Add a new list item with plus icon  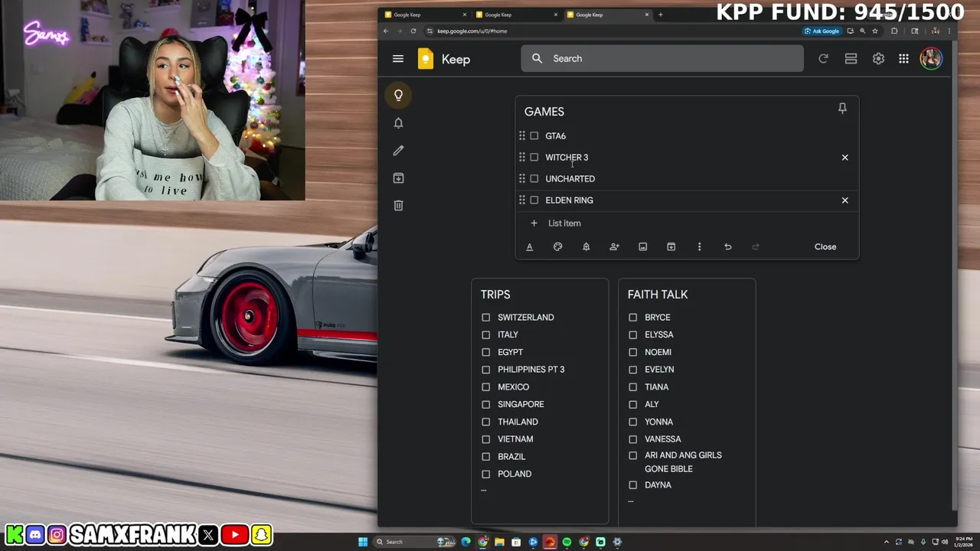tap(534, 223)
